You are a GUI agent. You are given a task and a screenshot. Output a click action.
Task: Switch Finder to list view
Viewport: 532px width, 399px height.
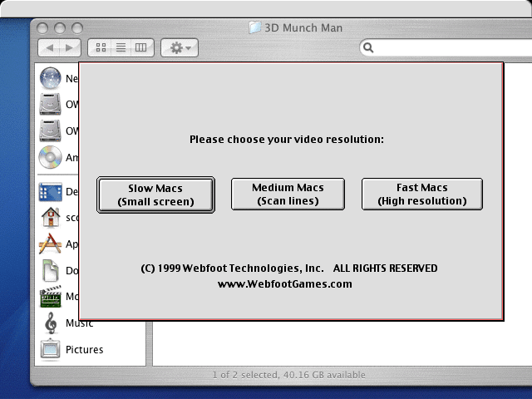pyautogui.click(x=121, y=48)
